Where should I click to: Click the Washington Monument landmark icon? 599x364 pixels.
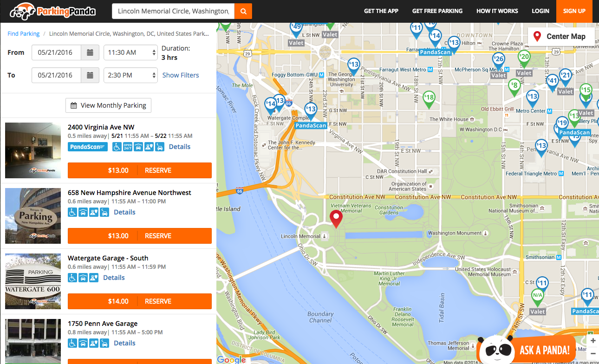pos(486,233)
